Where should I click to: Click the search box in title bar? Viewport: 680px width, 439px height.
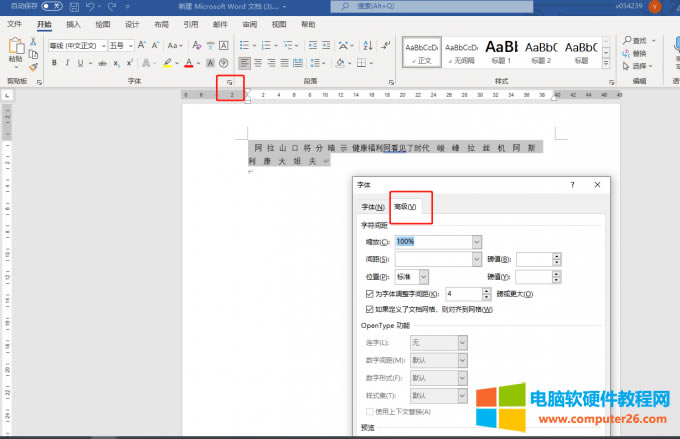400,6
